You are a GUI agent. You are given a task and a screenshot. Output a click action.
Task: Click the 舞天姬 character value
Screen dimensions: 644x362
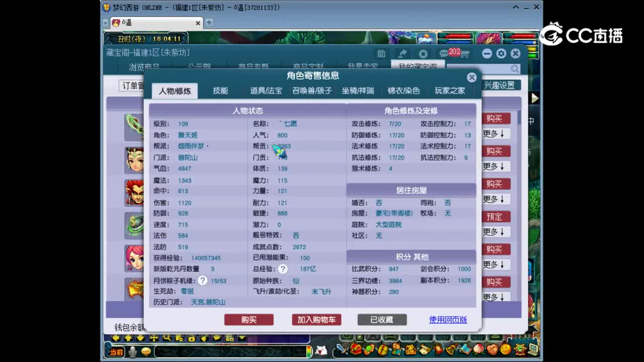[x=187, y=135]
